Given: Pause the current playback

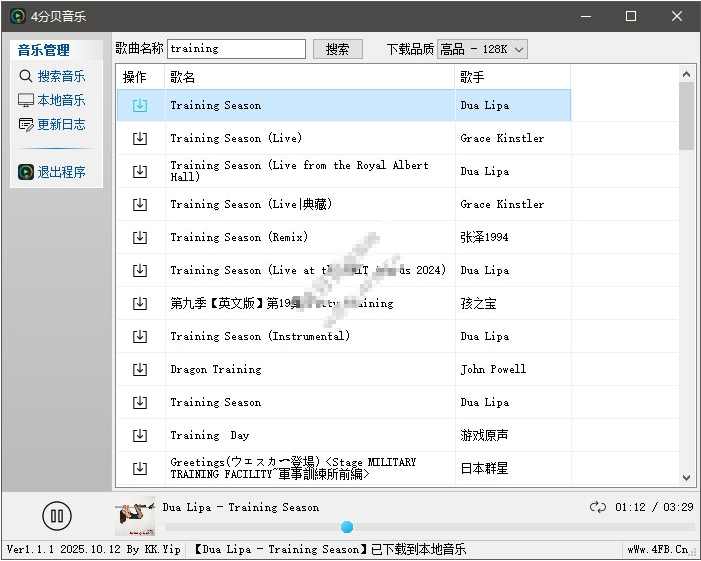Looking at the screenshot, I should [57, 516].
